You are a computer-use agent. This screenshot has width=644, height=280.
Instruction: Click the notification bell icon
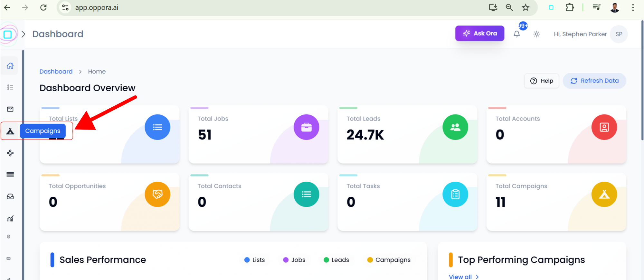pos(516,34)
